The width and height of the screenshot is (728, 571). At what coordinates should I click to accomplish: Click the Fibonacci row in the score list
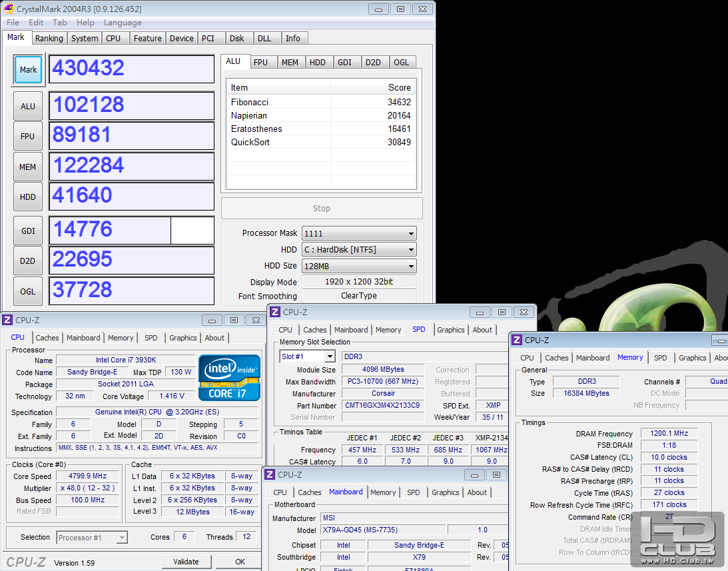coord(321,102)
